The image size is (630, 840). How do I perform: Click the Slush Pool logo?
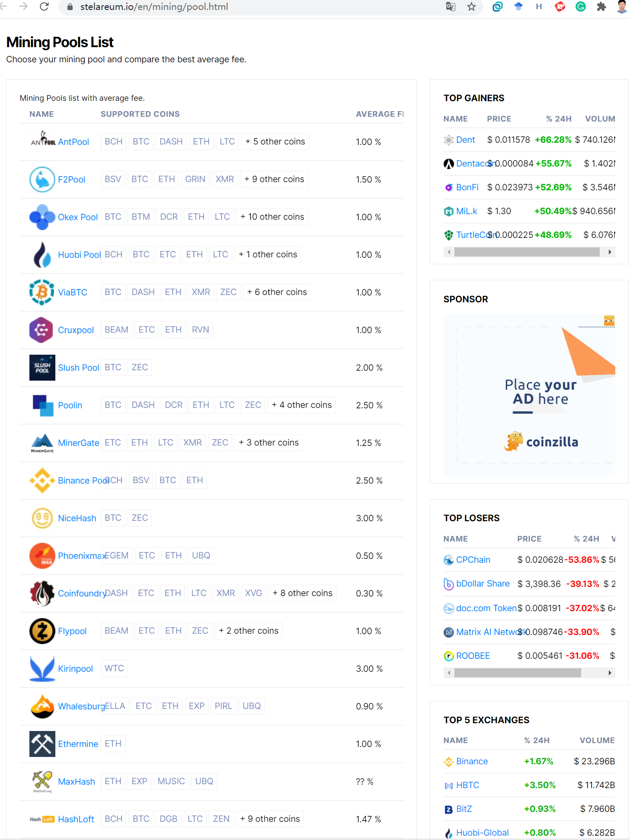(42, 368)
